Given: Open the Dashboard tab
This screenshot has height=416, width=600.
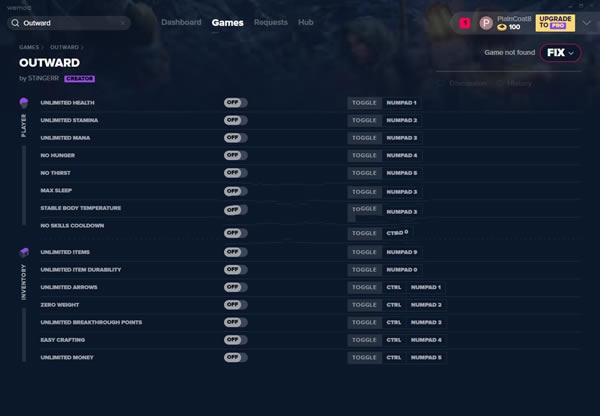Looking at the screenshot, I should [181, 22].
